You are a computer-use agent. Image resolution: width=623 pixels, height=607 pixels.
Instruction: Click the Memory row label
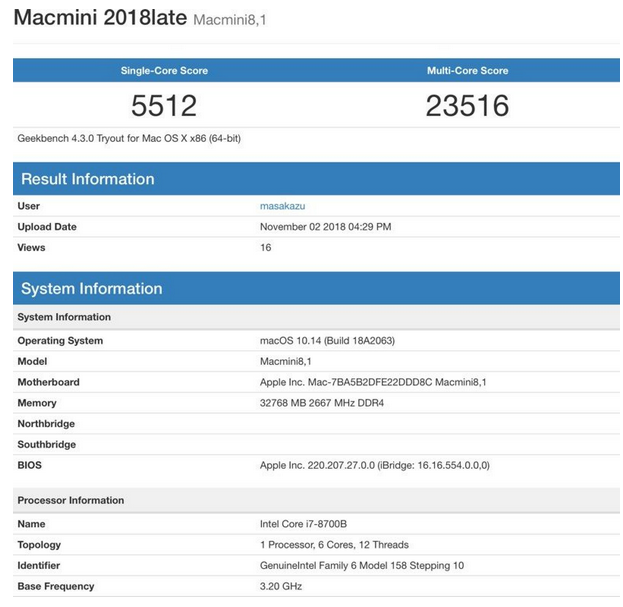tap(37, 403)
